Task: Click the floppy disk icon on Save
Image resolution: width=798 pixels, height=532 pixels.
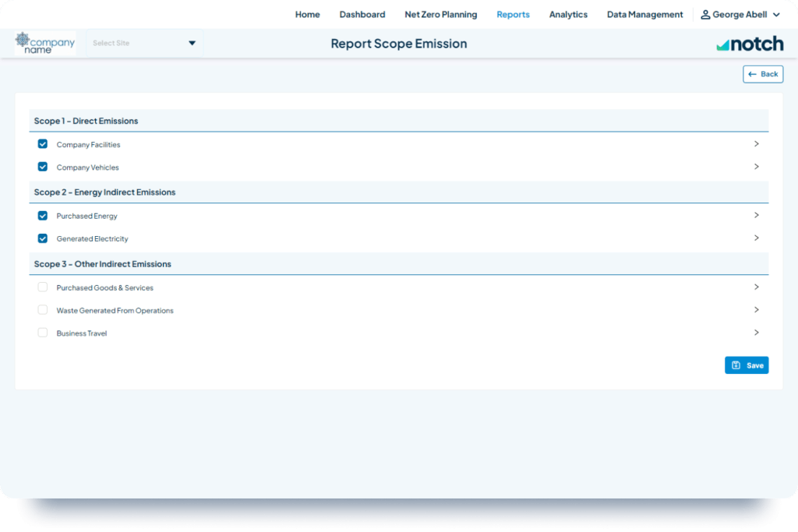Action: point(736,365)
